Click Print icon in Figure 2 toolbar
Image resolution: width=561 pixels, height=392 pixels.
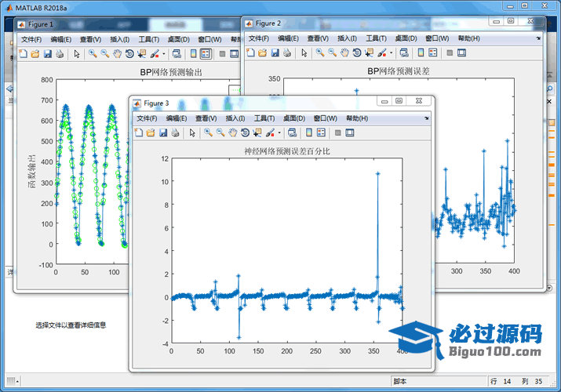pyautogui.click(x=287, y=53)
